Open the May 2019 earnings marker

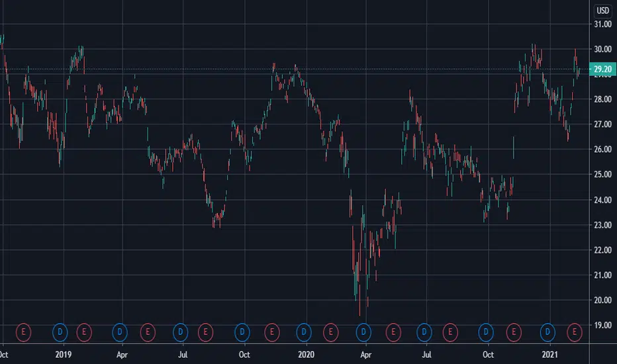[x=148, y=332]
